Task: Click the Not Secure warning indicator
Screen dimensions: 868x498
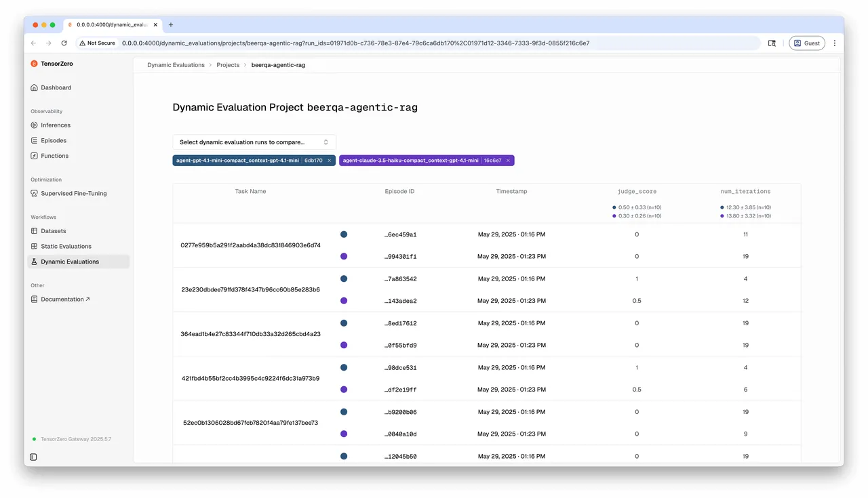Action: 97,43
